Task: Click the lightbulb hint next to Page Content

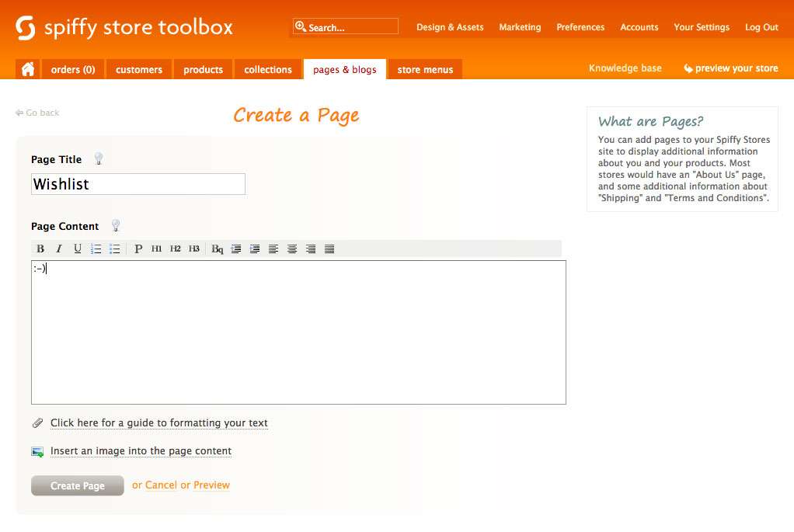Action: [x=116, y=226]
